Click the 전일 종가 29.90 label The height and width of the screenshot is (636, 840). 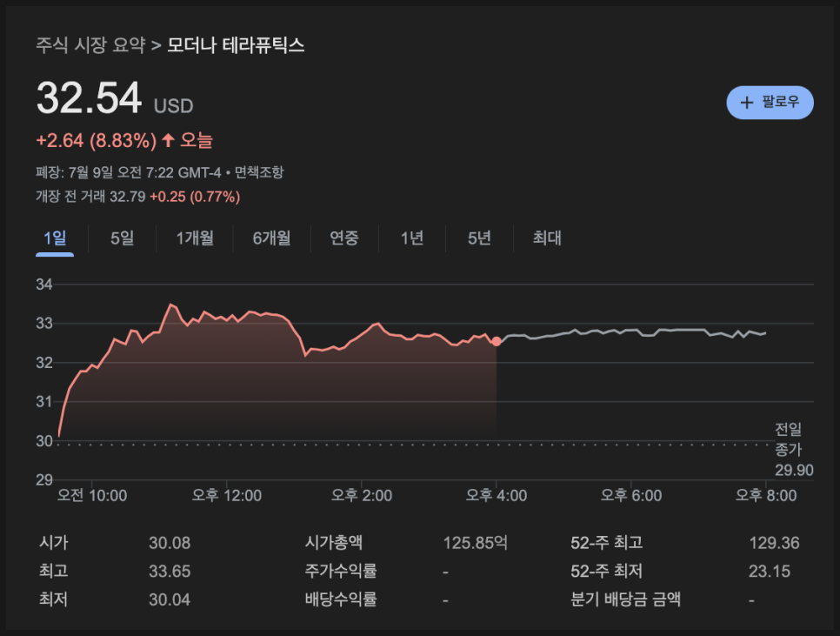tap(794, 450)
